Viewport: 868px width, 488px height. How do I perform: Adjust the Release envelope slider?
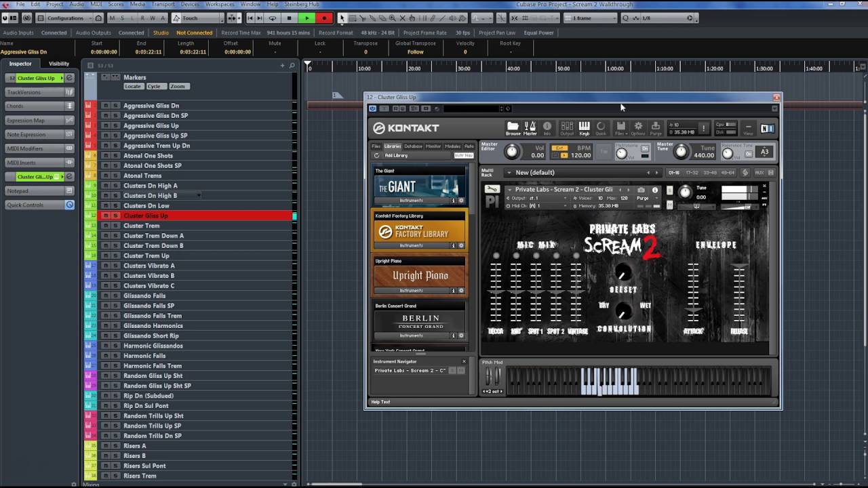click(738, 291)
